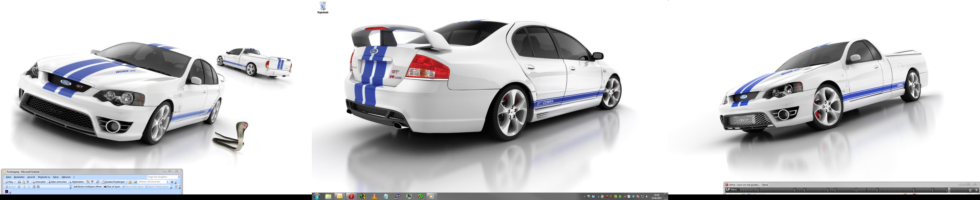Click the search the web globe icon

[x=38, y=187]
